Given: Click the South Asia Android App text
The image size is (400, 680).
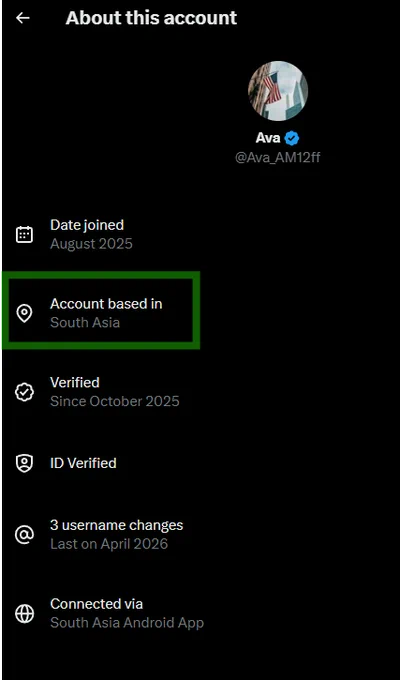Looking at the screenshot, I should pos(127,623).
